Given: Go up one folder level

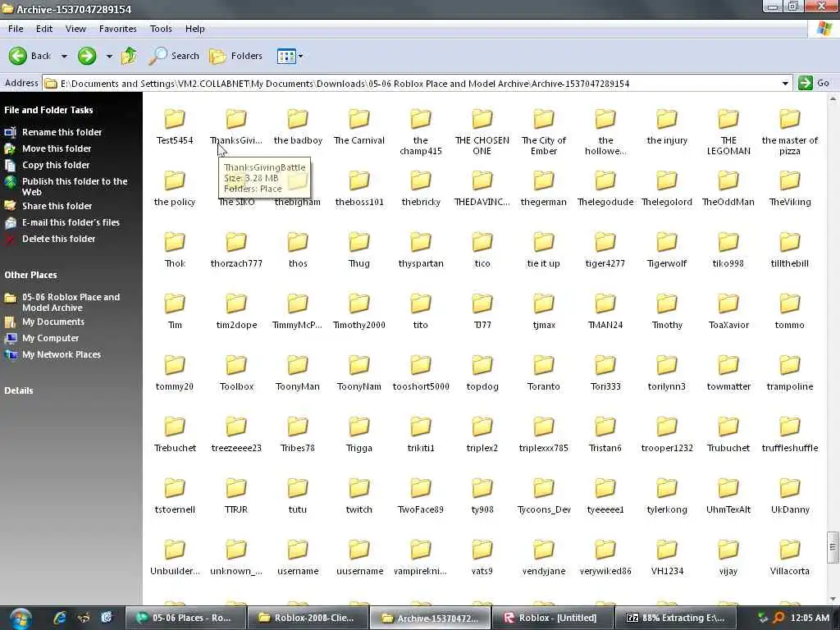Looking at the screenshot, I should (x=129, y=56).
